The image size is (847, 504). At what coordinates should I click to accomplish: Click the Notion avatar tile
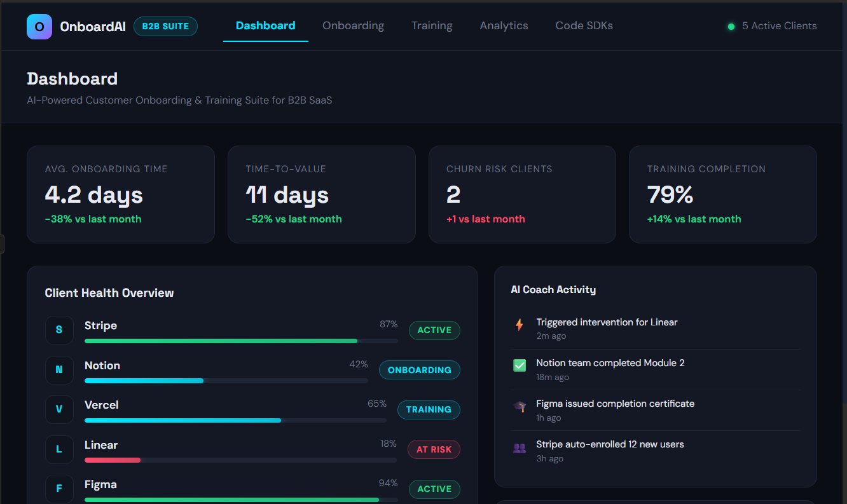59,370
